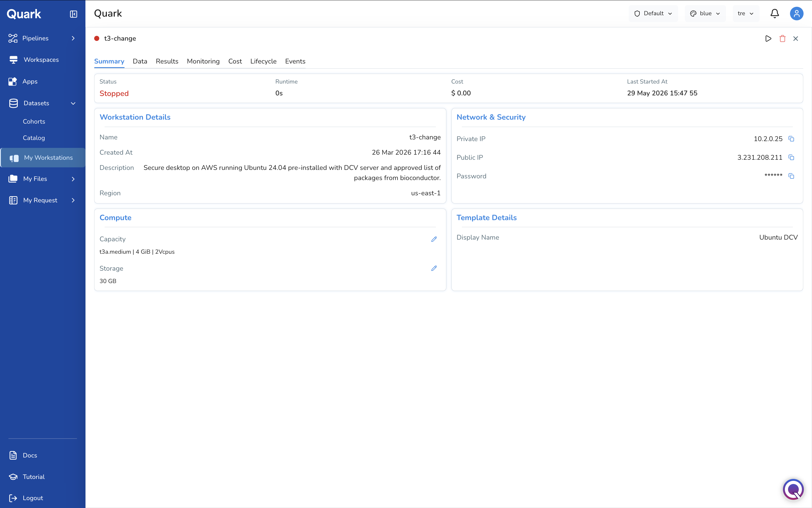Click the 30 GB storage value
Image resolution: width=812 pixels, height=508 pixels.
coord(108,281)
